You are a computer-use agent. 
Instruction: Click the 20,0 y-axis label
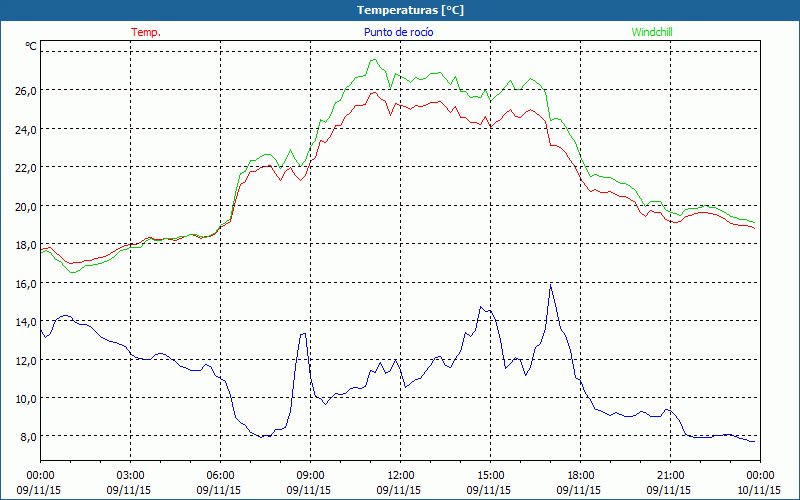[x=26, y=206]
